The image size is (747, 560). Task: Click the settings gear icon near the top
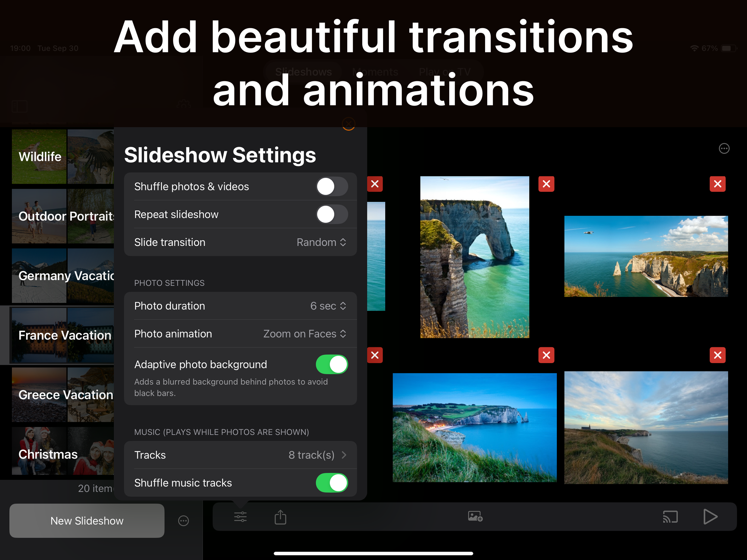[x=184, y=105]
